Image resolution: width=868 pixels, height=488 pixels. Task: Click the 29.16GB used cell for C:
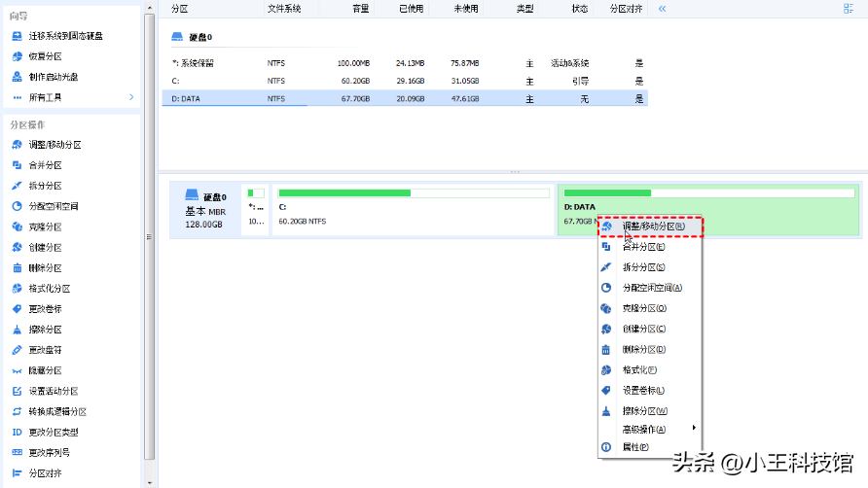click(411, 81)
